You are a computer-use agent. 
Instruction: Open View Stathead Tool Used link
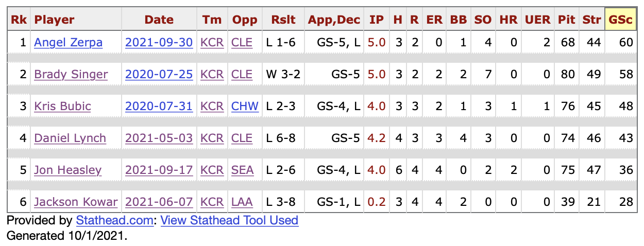(229, 220)
